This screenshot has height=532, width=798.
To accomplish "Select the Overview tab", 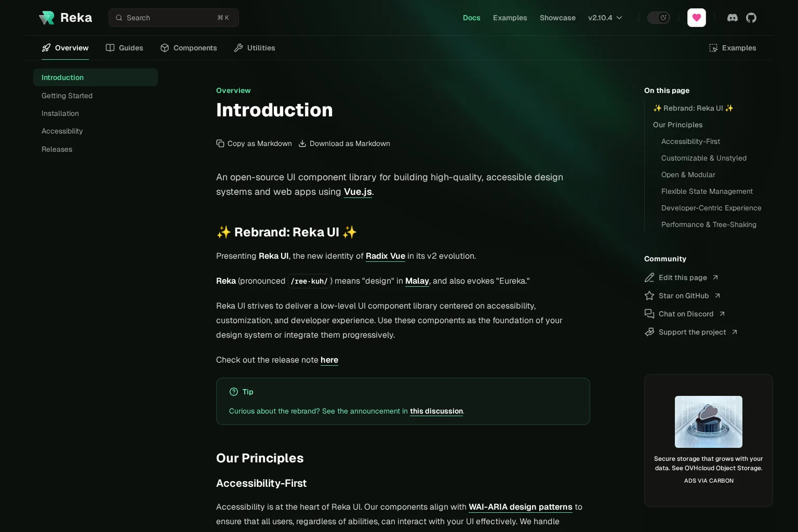I will 65,48.
